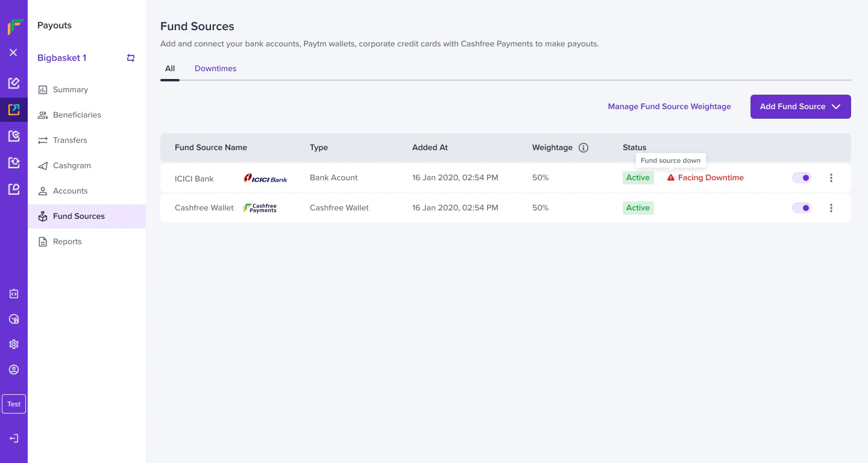The image size is (868, 463).
Task: Click the Weightage info icon
Action: pyautogui.click(x=583, y=148)
